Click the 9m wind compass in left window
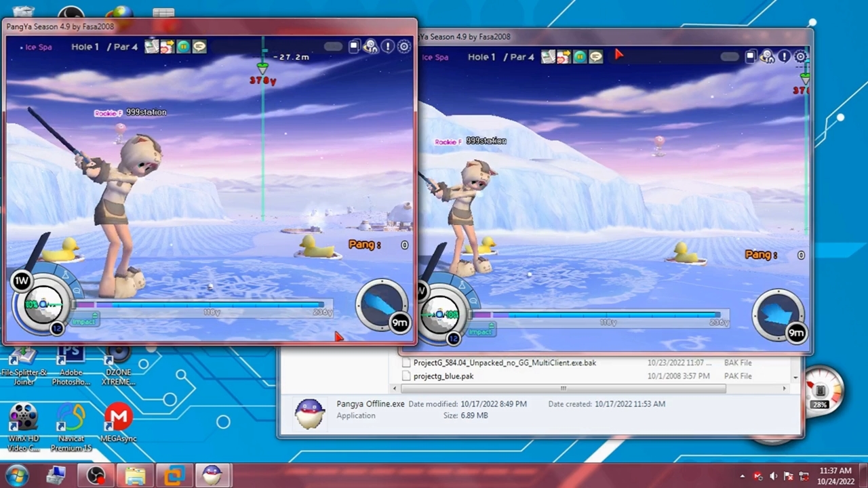The width and height of the screenshot is (868, 488). [383, 306]
